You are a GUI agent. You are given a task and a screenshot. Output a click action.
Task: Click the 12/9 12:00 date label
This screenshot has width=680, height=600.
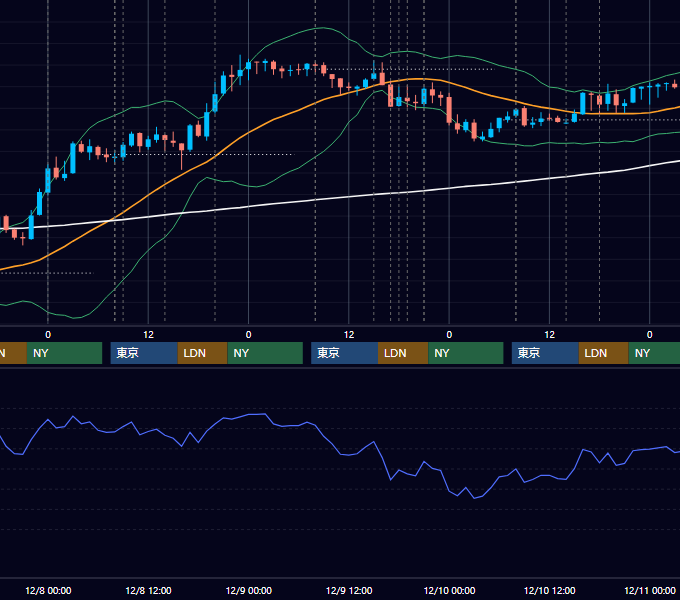click(x=349, y=590)
